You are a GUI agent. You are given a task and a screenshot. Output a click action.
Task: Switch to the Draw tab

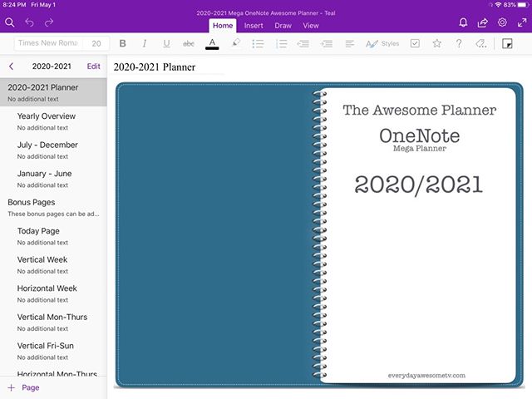[283, 26]
